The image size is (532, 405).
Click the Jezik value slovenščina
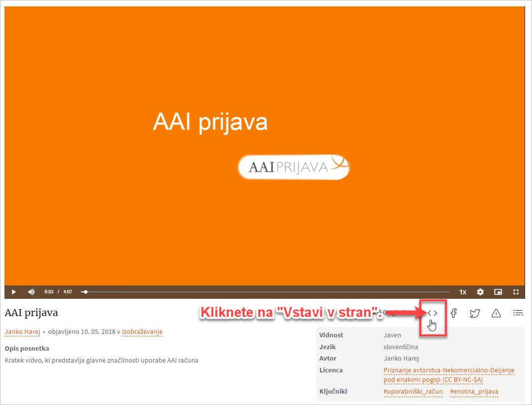pos(400,347)
